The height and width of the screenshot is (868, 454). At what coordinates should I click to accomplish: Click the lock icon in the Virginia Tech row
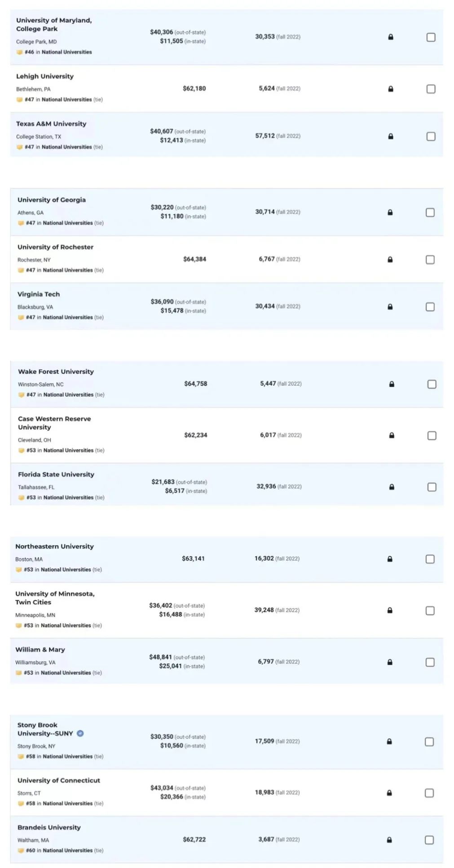coord(390,307)
